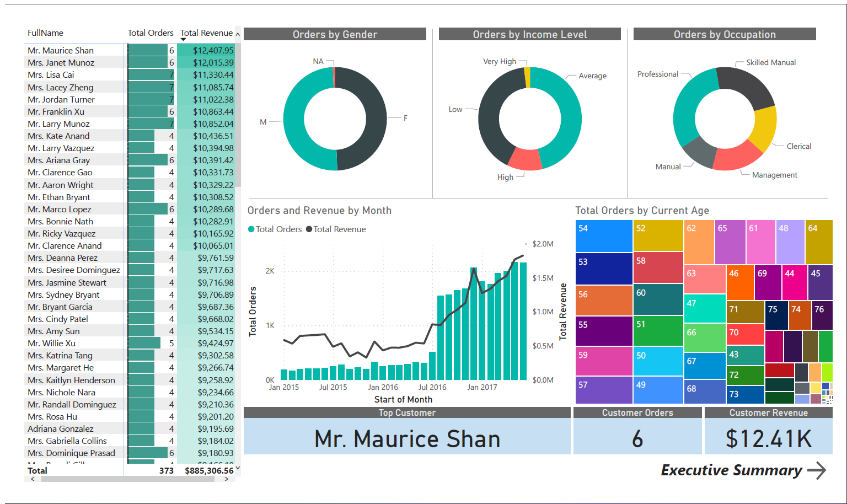Click the table's right scroll arrow
This screenshot has width=847, height=504.
[x=226, y=479]
